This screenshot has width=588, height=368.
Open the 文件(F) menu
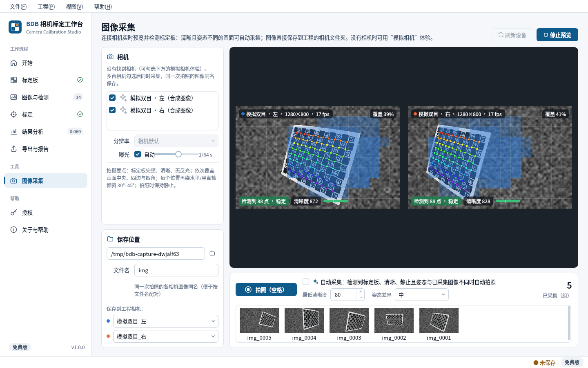18,7
